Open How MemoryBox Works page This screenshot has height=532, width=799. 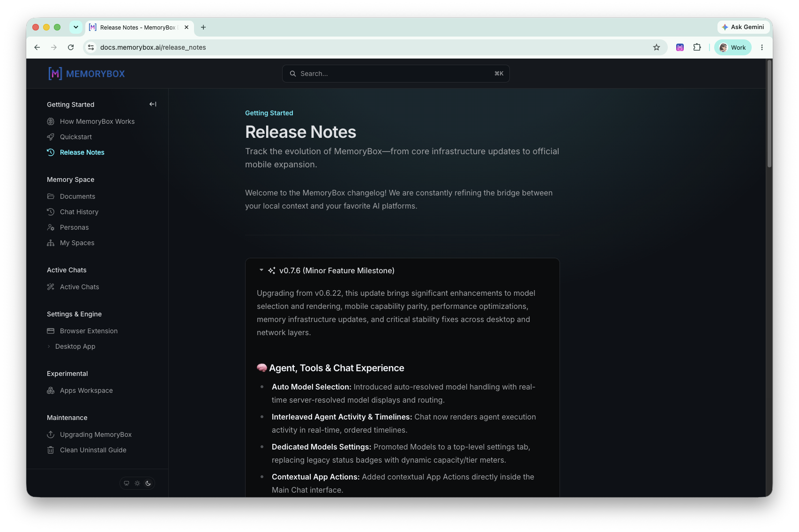[x=97, y=121]
